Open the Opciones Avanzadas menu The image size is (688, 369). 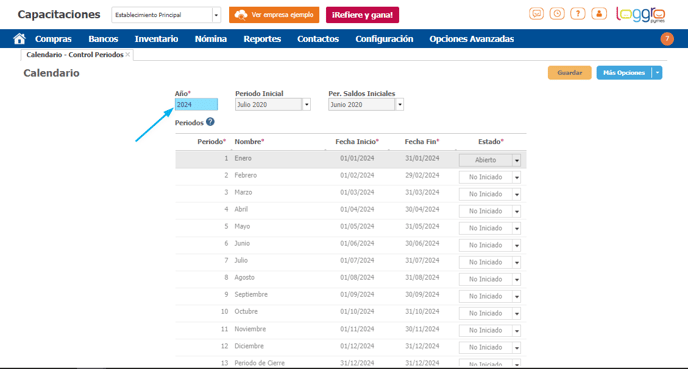pos(471,39)
